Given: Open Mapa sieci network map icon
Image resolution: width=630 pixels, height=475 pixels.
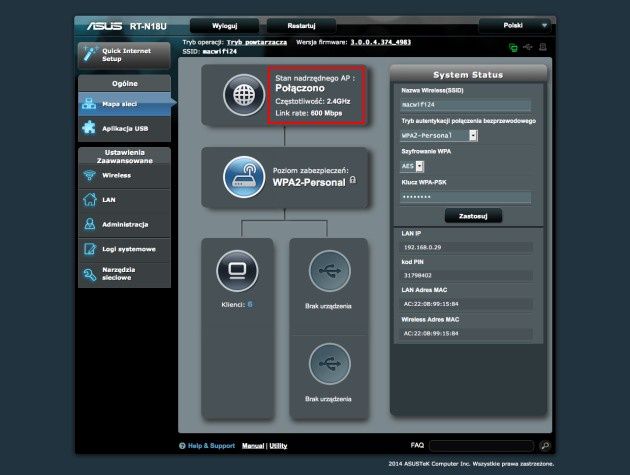Looking at the screenshot, I should click(89, 104).
